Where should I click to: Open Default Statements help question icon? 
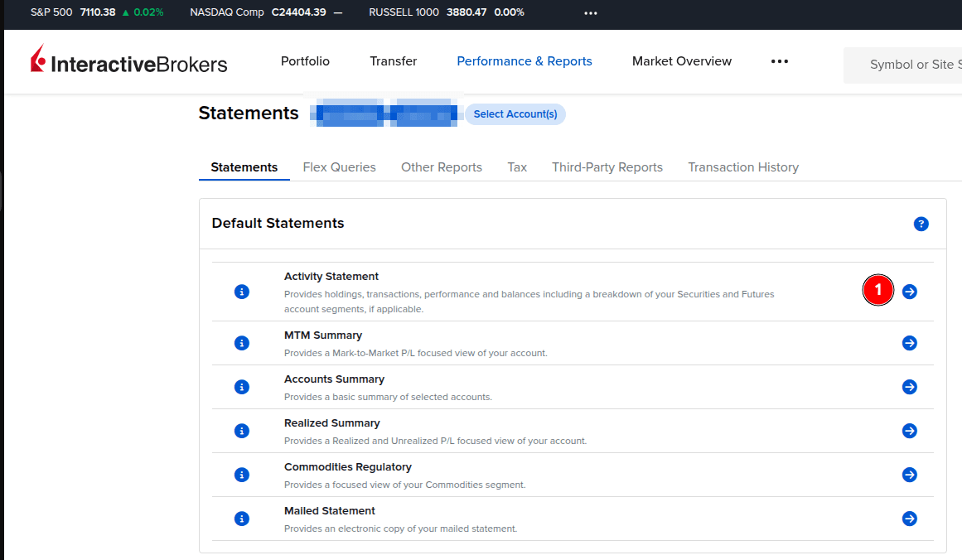[x=921, y=224]
